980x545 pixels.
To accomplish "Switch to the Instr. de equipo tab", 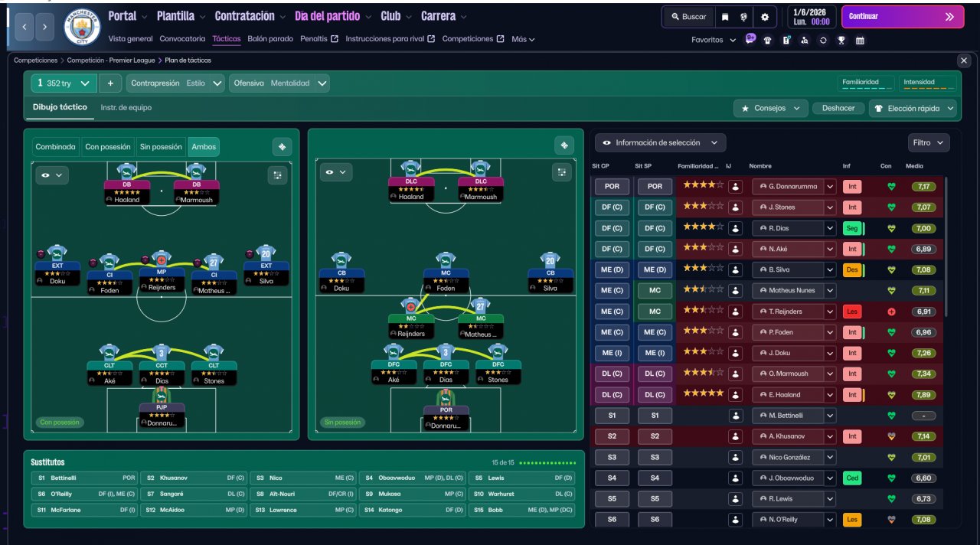I will pyautogui.click(x=126, y=108).
